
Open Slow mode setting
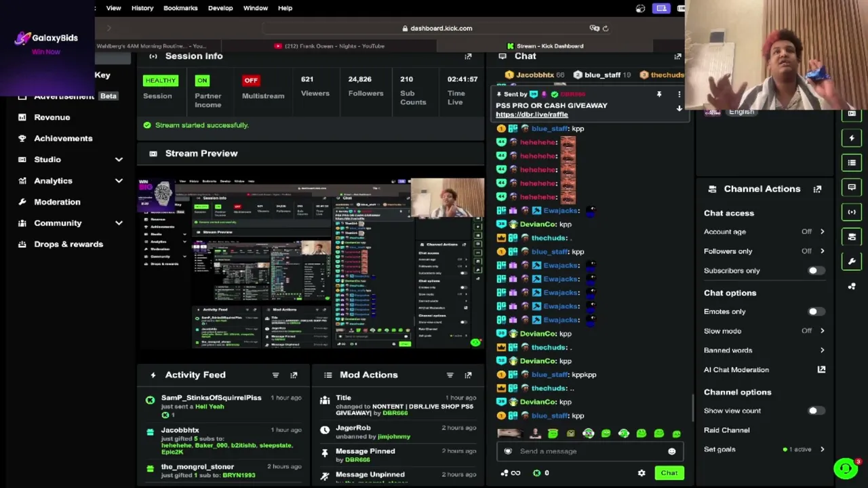(x=764, y=331)
